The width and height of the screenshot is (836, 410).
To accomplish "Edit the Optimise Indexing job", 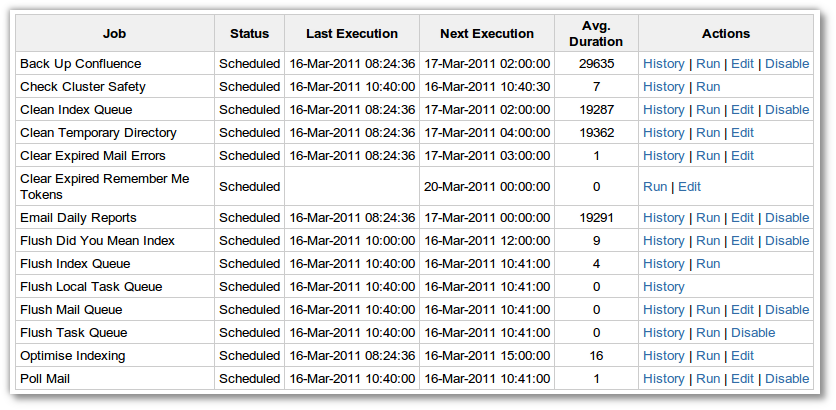I will (742, 355).
